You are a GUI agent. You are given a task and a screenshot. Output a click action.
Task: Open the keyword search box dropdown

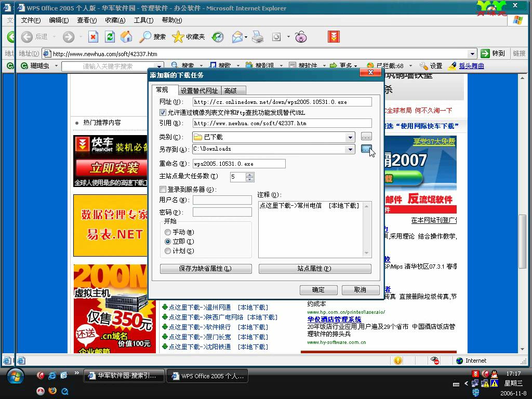159,66
